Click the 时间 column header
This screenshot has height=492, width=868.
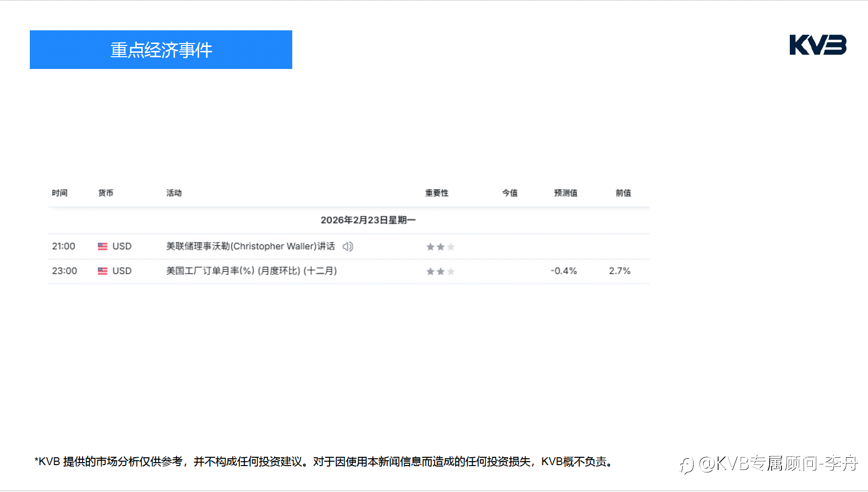[x=60, y=193]
